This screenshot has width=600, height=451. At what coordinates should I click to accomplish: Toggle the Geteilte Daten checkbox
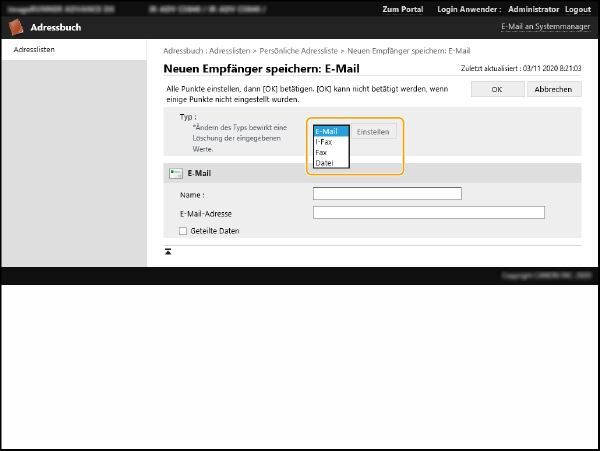coord(183,231)
